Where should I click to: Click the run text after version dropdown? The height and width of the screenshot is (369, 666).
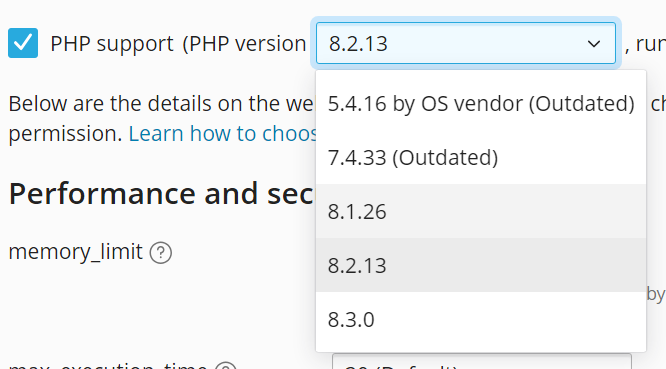651,44
